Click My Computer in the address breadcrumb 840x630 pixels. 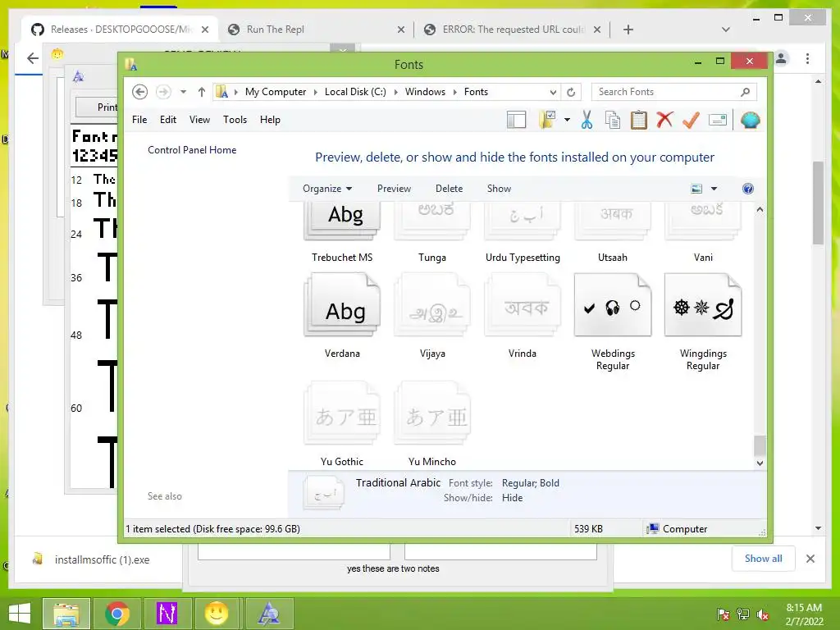pos(276,92)
